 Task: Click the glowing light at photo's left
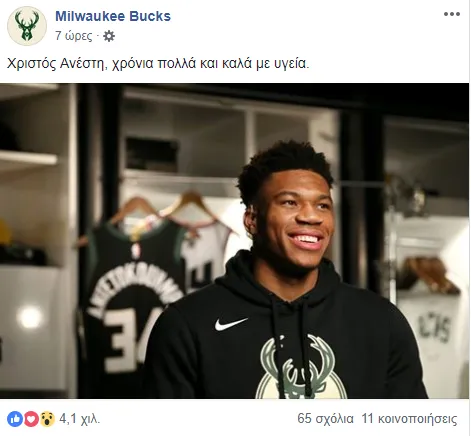click(30, 318)
